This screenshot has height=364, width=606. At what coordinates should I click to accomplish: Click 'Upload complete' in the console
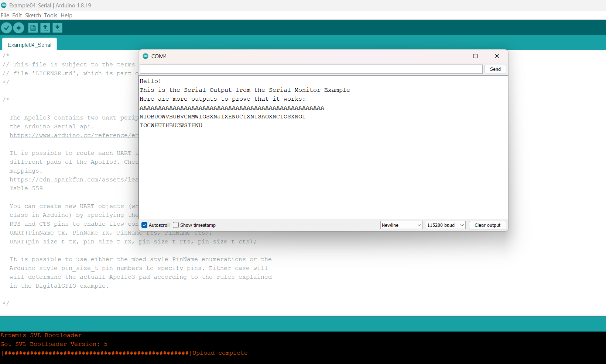coord(220,353)
